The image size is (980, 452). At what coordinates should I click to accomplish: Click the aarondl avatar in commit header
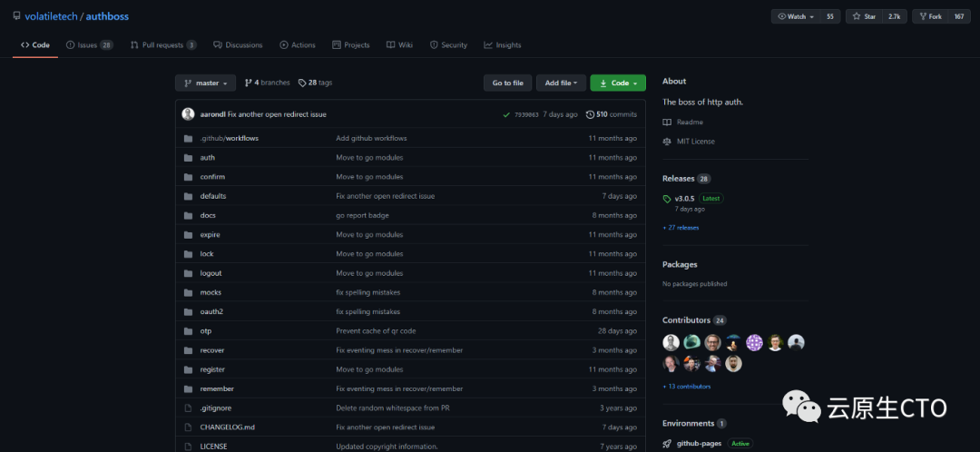(188, 114)
